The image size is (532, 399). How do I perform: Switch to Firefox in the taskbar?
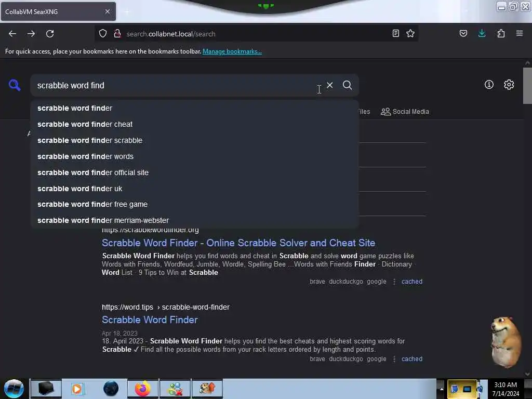coord(143,389)
